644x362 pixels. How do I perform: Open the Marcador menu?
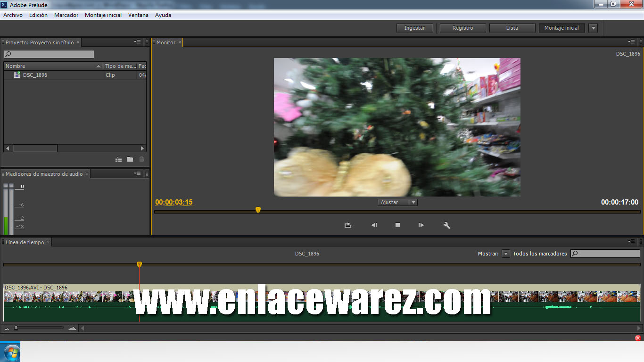66,15
